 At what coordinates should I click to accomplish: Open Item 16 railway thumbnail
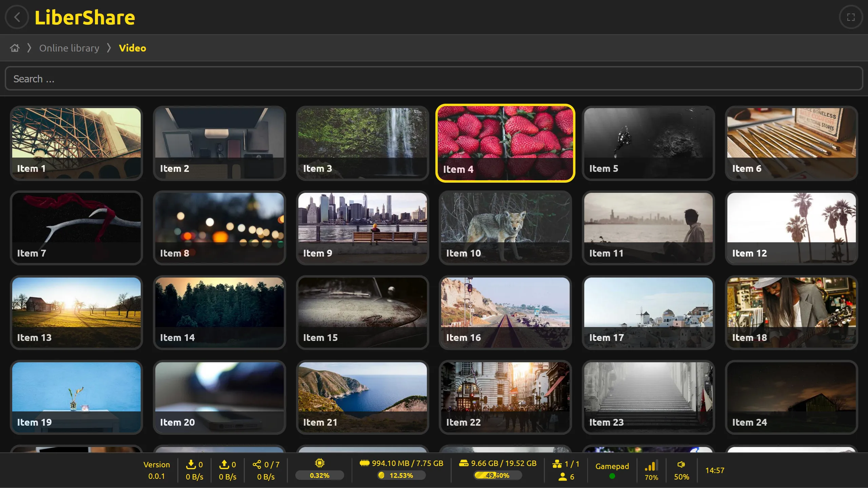(505, 312)
